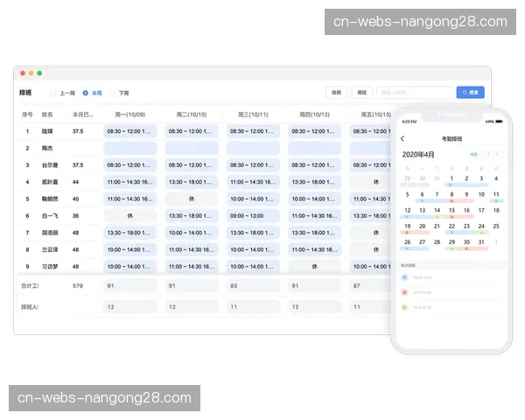Select April 15 in the phone calendar

click(x=451, y=211)
